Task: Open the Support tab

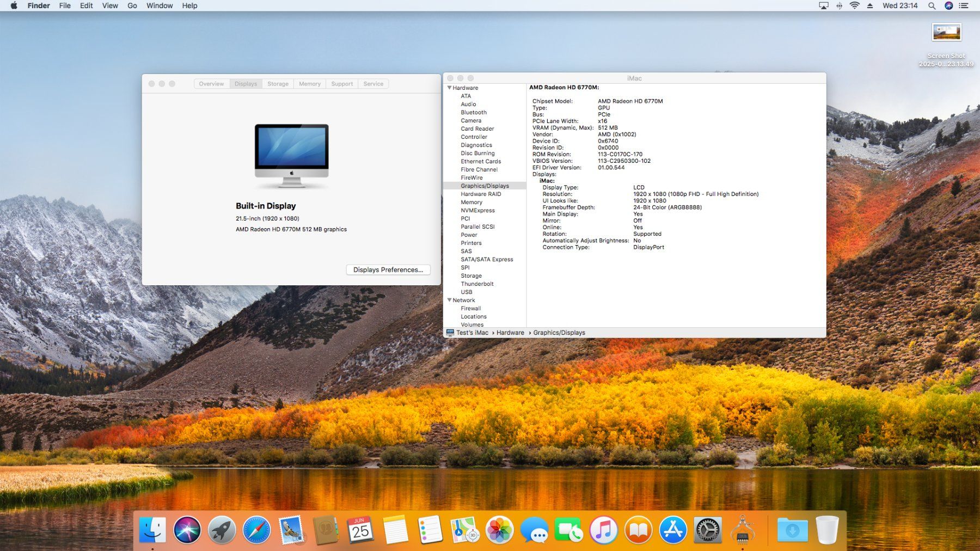Action: pos(342,84)
